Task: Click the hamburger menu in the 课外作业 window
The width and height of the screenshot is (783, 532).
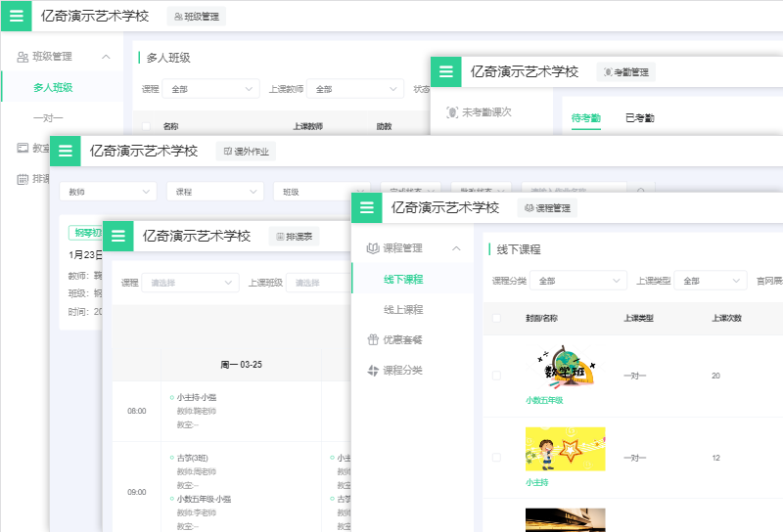Action: [x=65, y=151]
